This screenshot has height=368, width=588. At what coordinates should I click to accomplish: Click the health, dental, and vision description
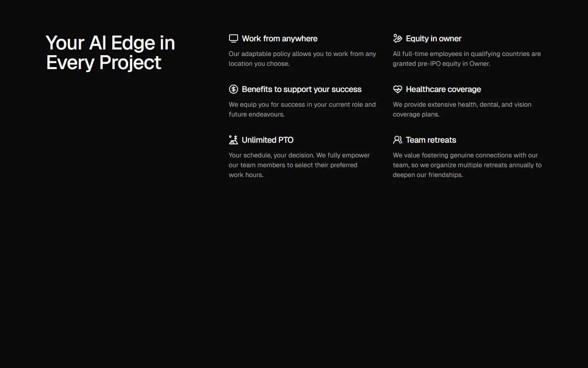462,109
